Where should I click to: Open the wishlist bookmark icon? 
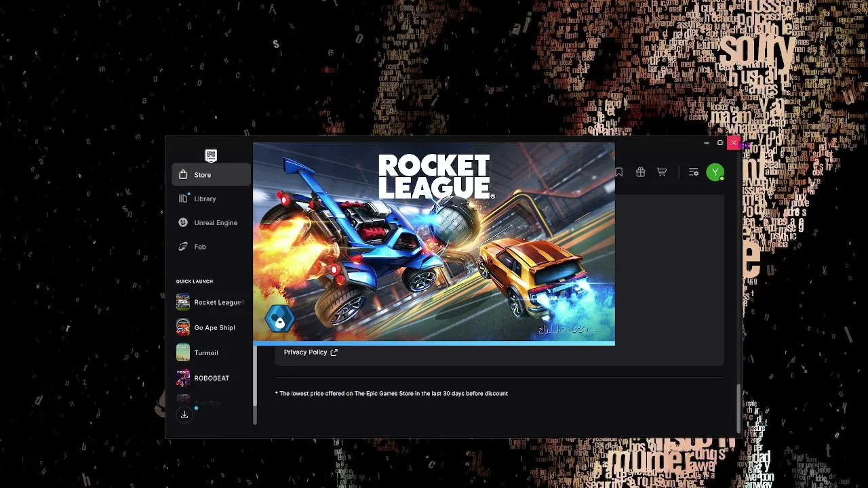619,173
